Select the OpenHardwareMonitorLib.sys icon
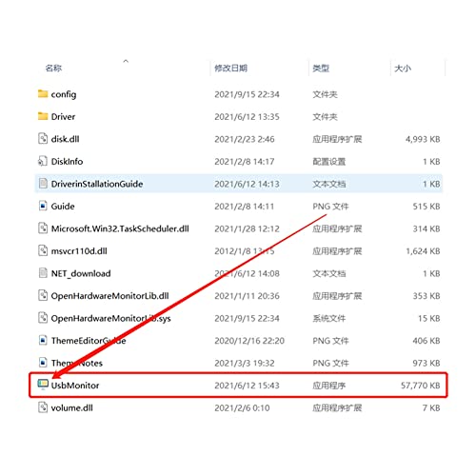The width and height of the screenshot is (476, 476). pyautogui.click(x=43, y=318)
